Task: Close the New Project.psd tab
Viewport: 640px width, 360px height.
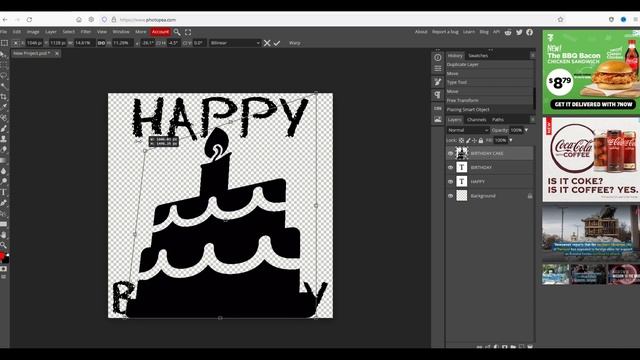Action: (57, 53)
